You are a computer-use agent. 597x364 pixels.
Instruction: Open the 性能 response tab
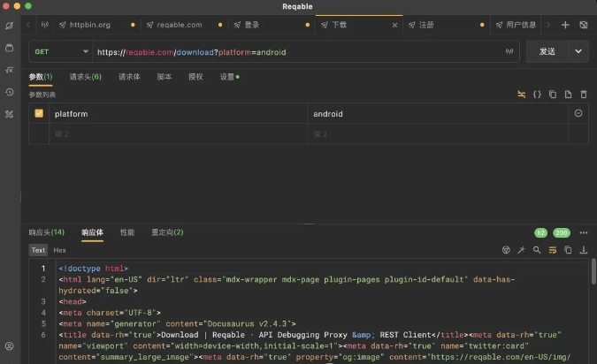pos(127,232)
